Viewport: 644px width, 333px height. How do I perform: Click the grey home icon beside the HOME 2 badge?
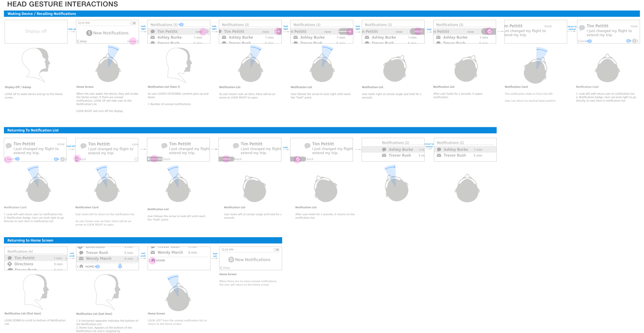coord(81,266)
